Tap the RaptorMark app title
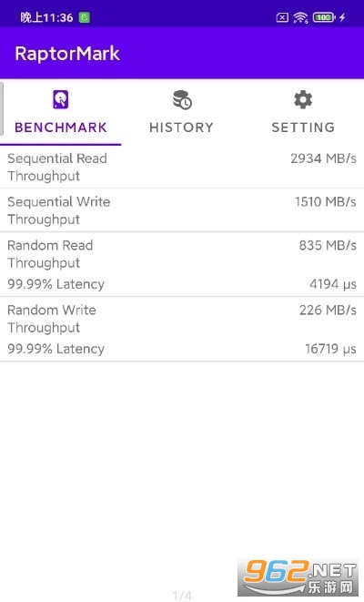The height and width of the screenshot is (602, 364). 67,54
